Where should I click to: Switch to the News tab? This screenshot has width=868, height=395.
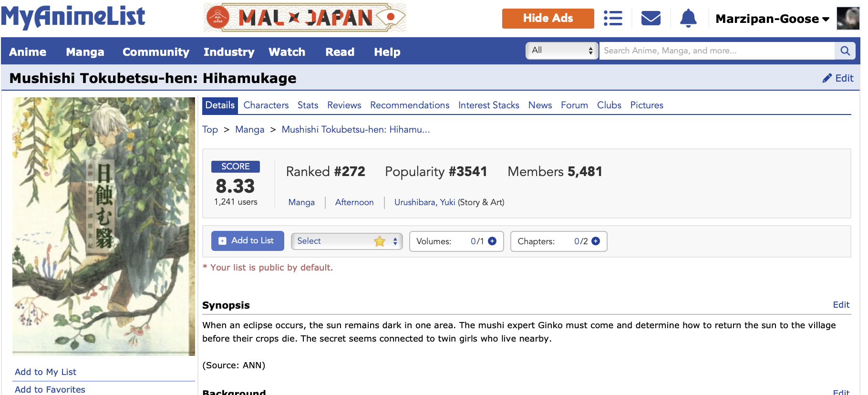click(x=540, y=105)
